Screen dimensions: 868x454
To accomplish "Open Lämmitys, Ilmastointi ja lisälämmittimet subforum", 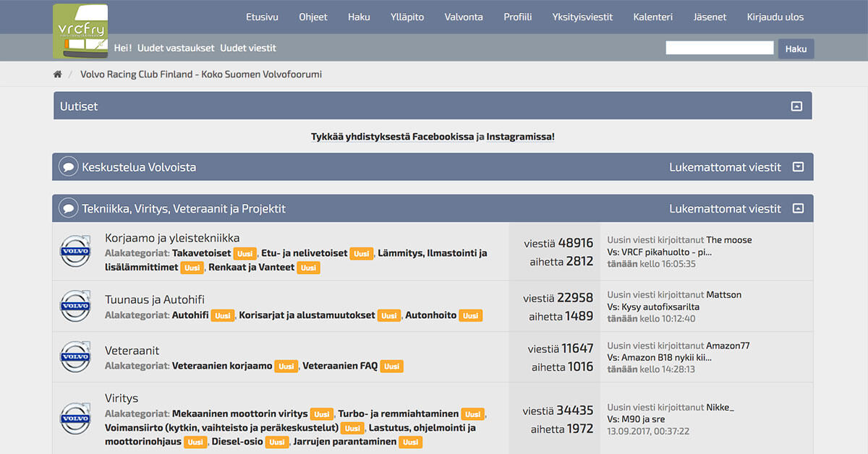I will (296, 260).
